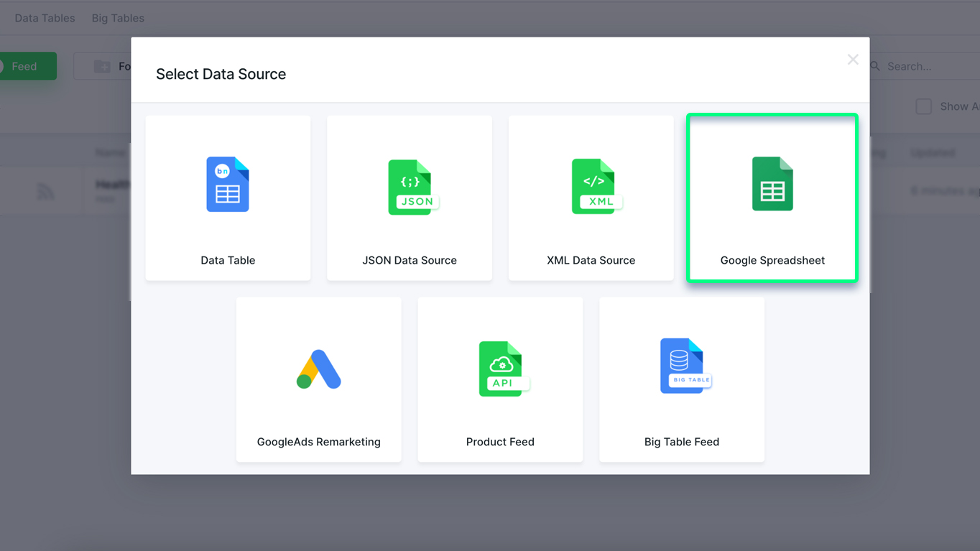Select the Product Feed API icon
Screen dimensions: 980x551
504,369
